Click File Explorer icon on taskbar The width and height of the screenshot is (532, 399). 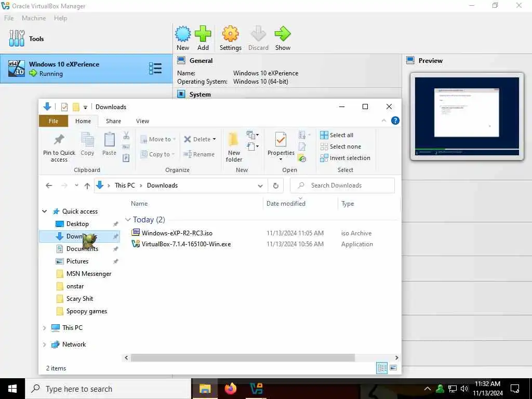[205, 389]
